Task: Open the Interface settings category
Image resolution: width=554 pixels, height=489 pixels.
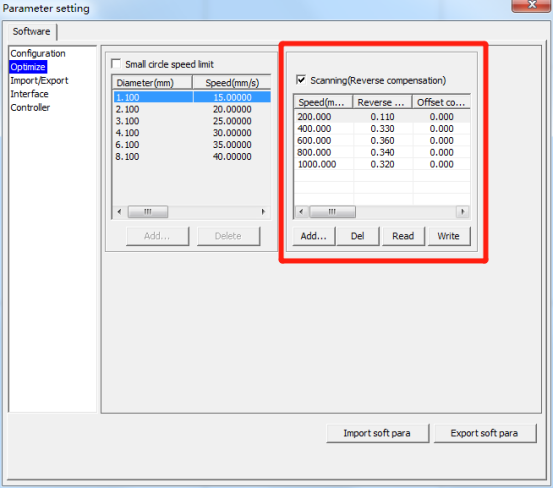Action: (x=29, y=94)
